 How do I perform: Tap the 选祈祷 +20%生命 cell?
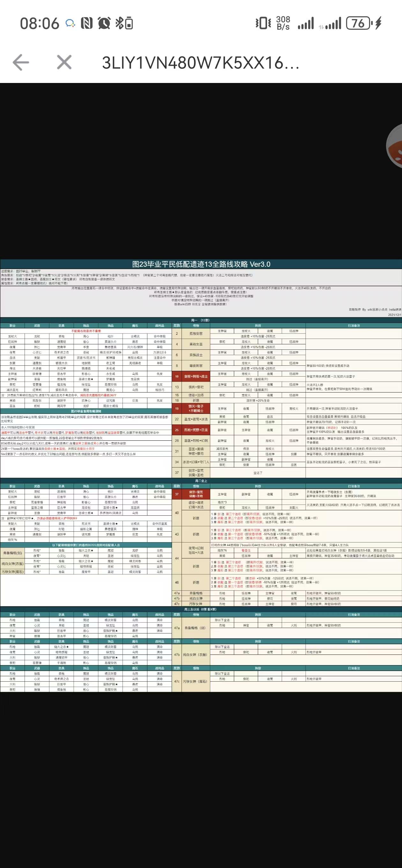click(x=258, y=400)
